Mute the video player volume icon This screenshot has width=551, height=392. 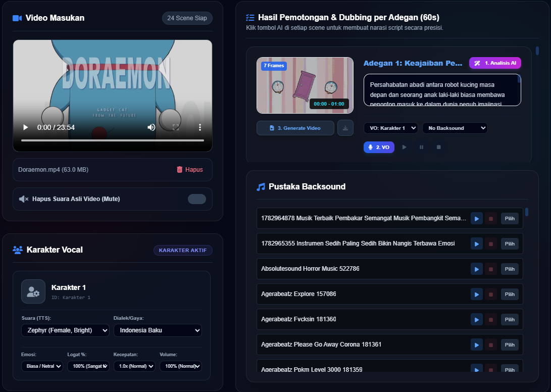click(x=152, y=127)
